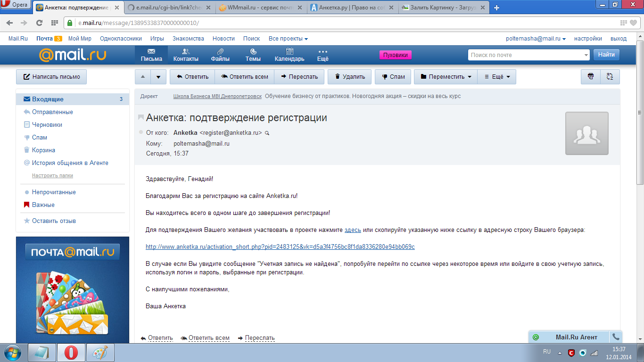Image resolution: width=644 pixels, height=362 pixels.
Task: Open the Письма section
Action: point(151,55)
